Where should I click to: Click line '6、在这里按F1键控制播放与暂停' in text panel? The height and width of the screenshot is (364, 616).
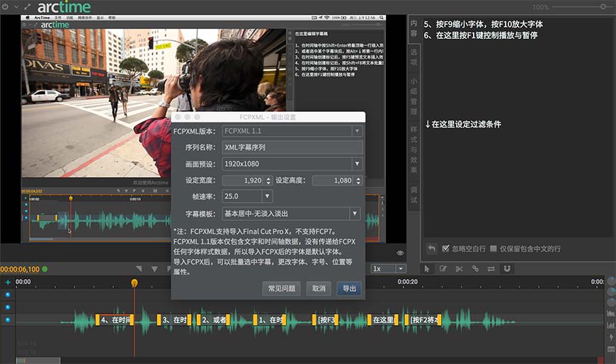481,35
